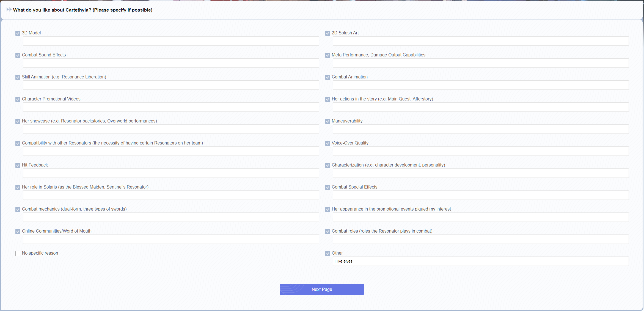The image size is (644, 311).
Task: Check the No specific reason box
Action: click(18, 253)
